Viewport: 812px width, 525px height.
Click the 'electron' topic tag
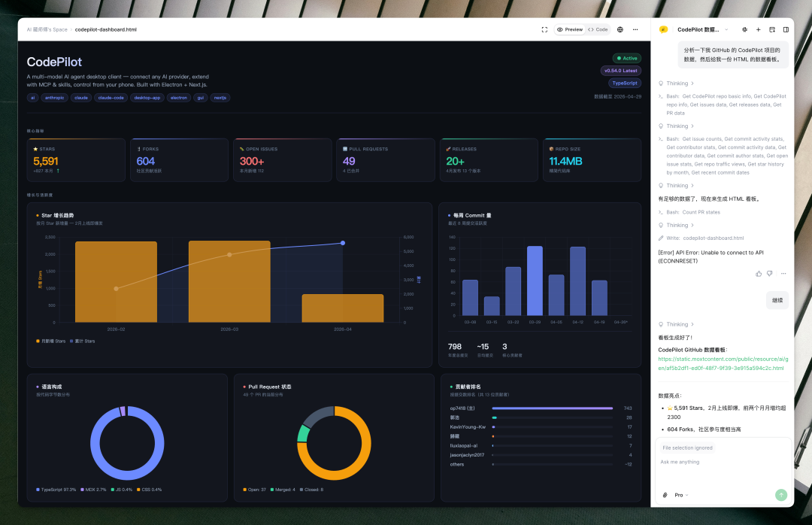179,98
